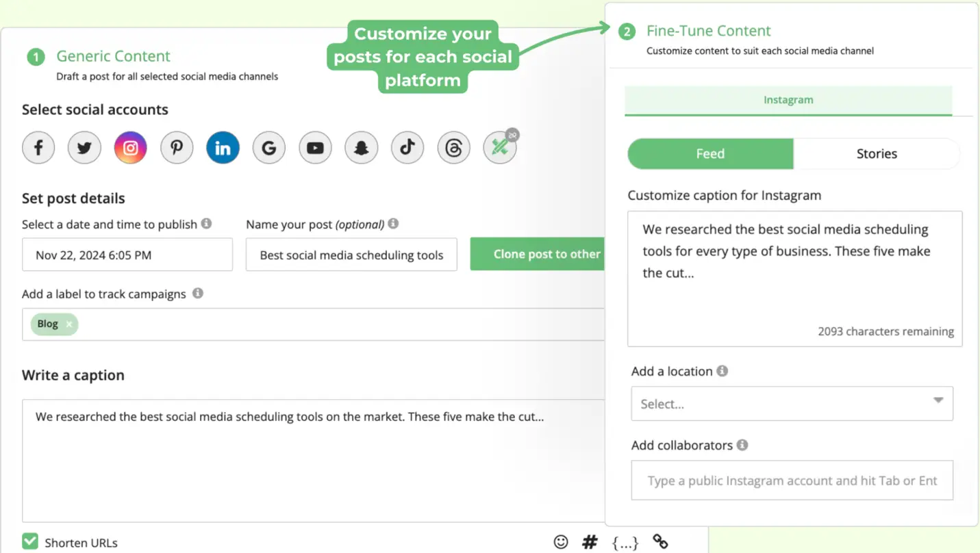Open the Add a location dropdown
The width and height of the screenshot is (980, 553).
(x=792, y=404)
